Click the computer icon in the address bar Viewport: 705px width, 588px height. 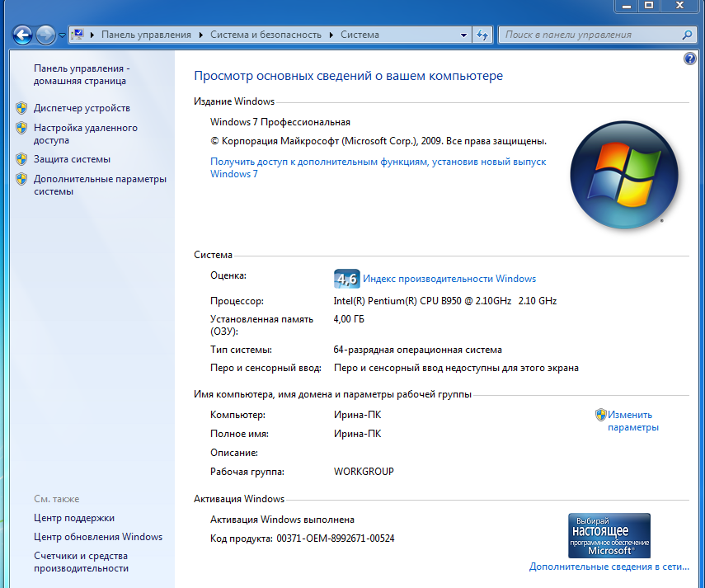pos(78,35)
